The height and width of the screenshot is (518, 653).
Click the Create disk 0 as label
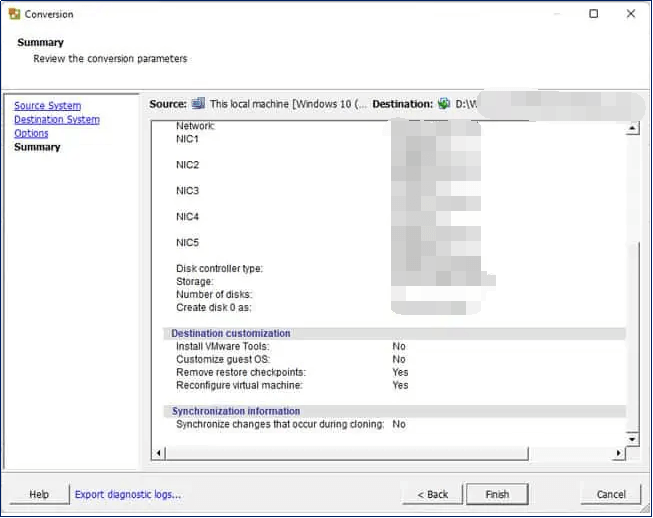point(214,308)
